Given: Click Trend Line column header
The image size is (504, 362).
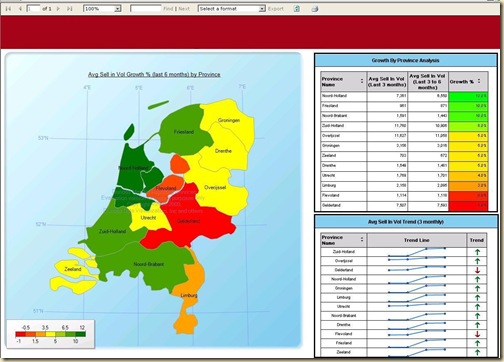Looking at the screenshot, I should [417, 240].
